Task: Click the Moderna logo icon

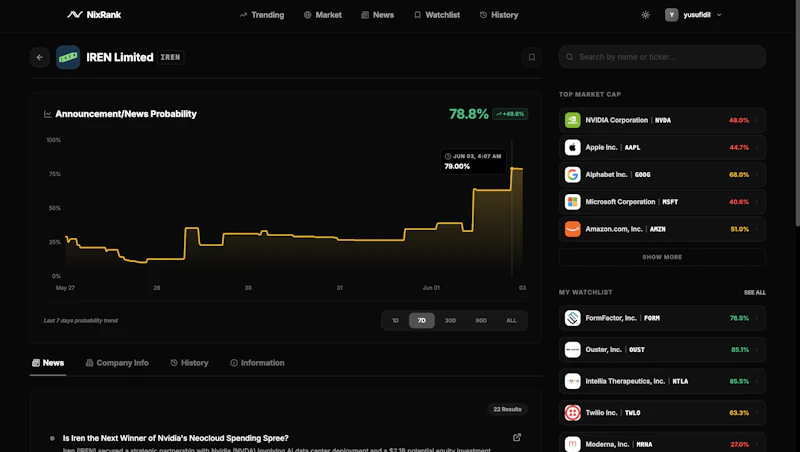Action: [572, 444]
